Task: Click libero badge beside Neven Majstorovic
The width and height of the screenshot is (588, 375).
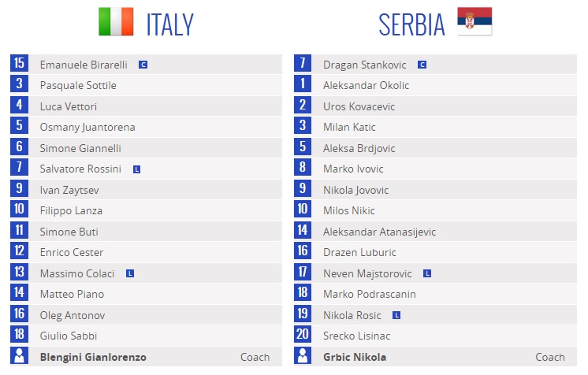Action: (426, 273)
